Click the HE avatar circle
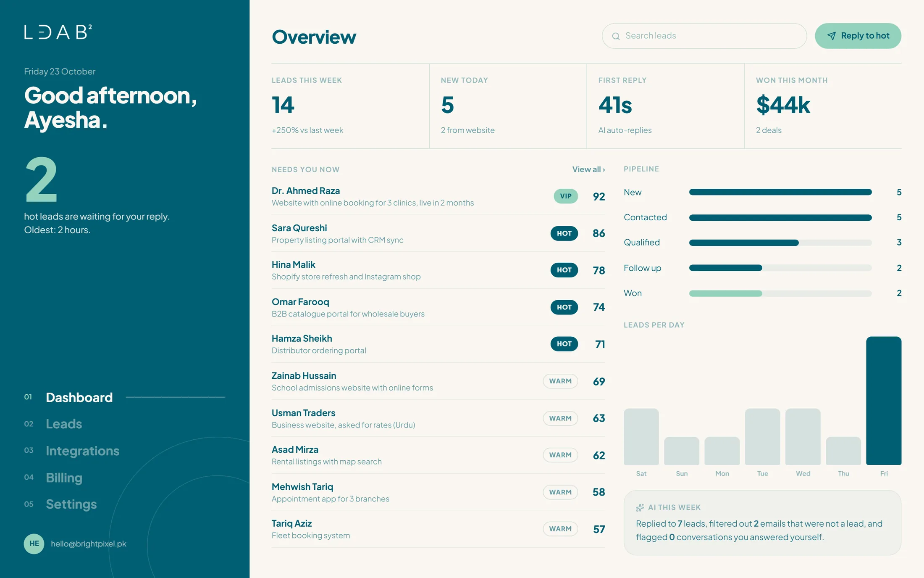 pyautogui.click(x=34, y=544)
